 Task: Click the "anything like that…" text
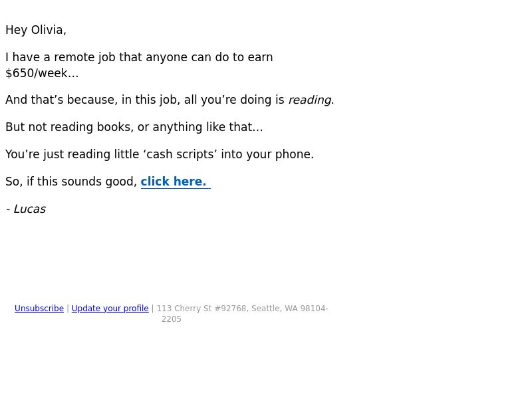point(207,127)
